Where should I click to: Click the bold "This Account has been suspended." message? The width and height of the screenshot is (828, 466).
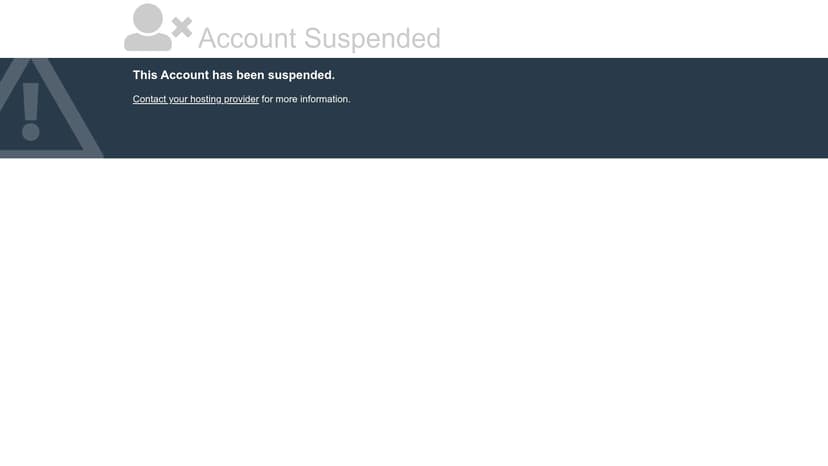(234, 75)
